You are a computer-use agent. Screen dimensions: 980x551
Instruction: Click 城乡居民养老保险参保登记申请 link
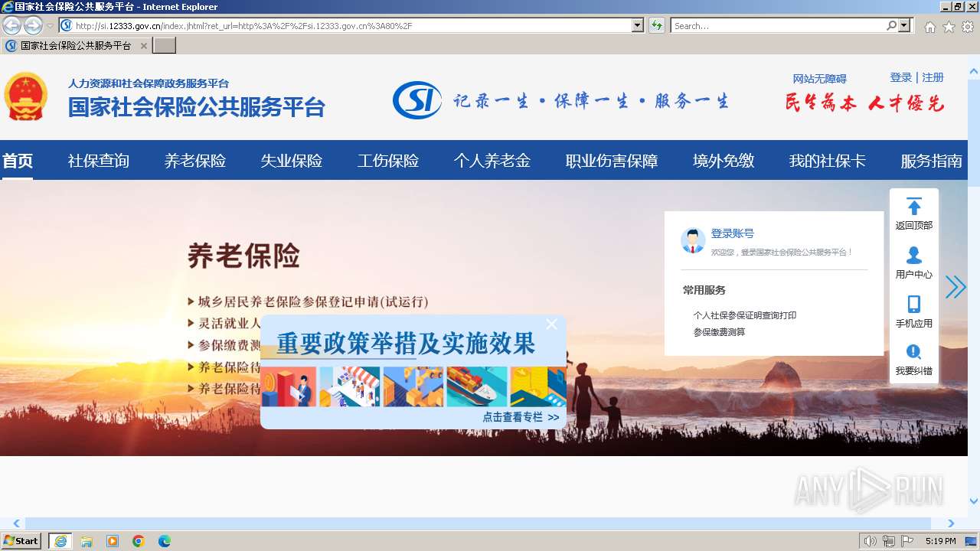[313, 302]
